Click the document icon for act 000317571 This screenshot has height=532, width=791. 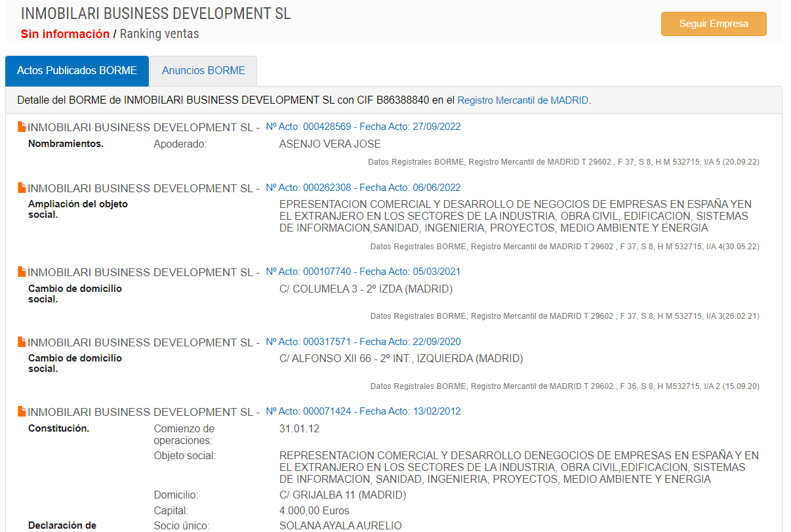click(22, 342)
